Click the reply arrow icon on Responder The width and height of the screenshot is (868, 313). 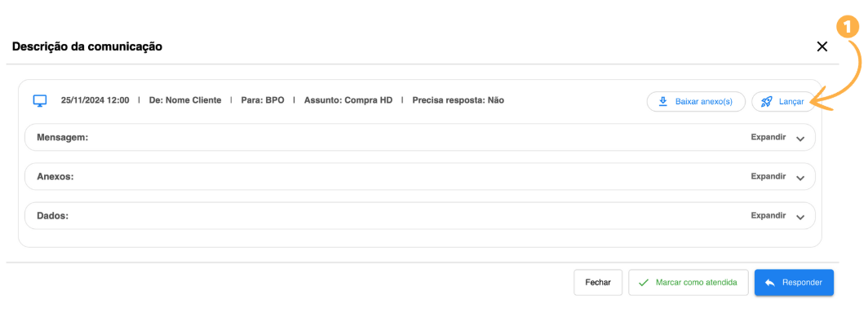coord(769,283)
